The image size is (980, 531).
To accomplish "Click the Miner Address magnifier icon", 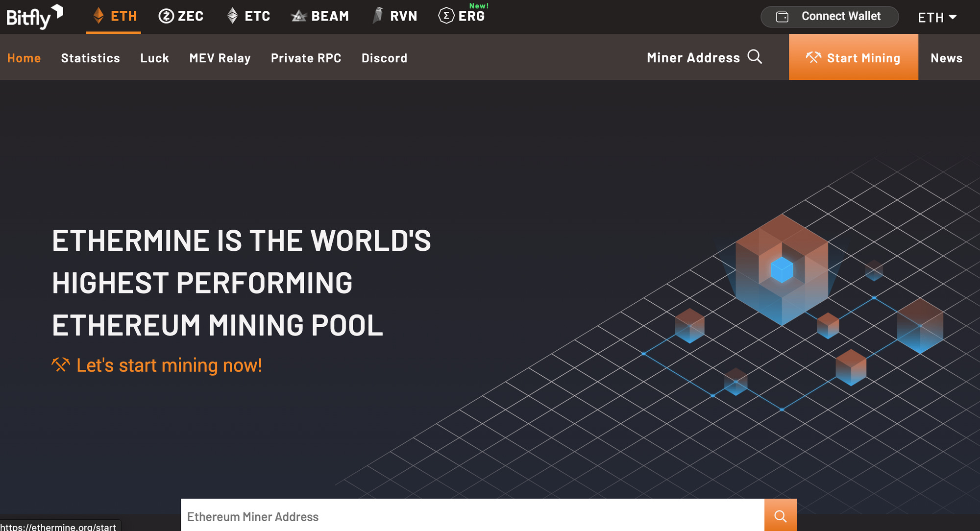I will [x=755, y=57].
